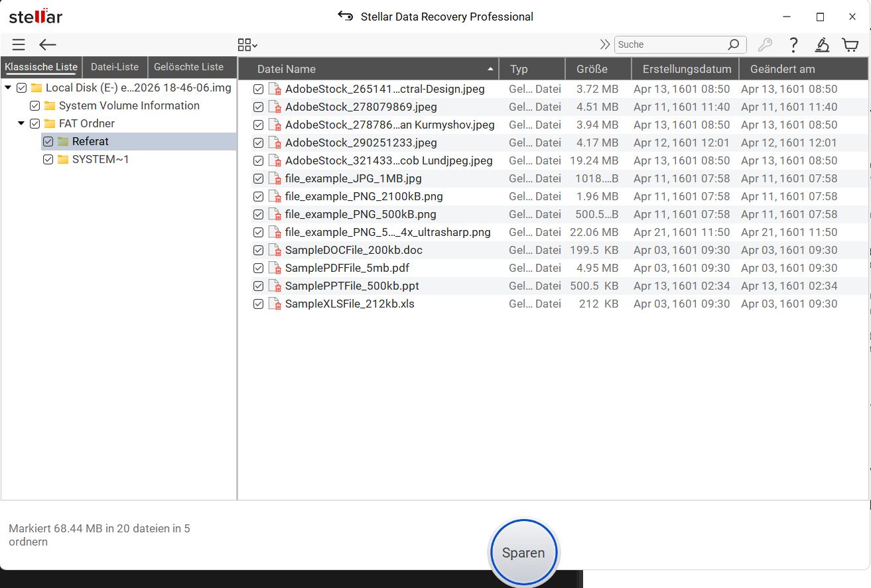
Task: Switch to the Klassische Liste tab
Action: pyautogui.click(x=41, y=67)
